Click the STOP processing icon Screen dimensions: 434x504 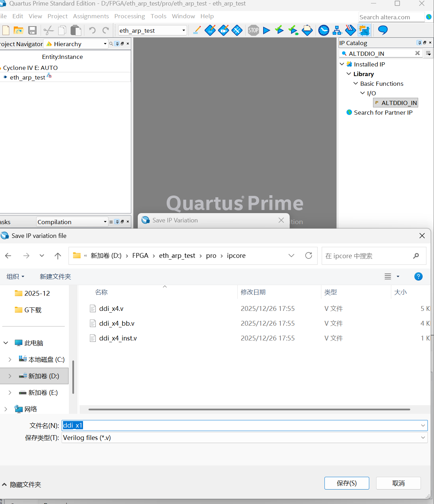tap(254, 30)
